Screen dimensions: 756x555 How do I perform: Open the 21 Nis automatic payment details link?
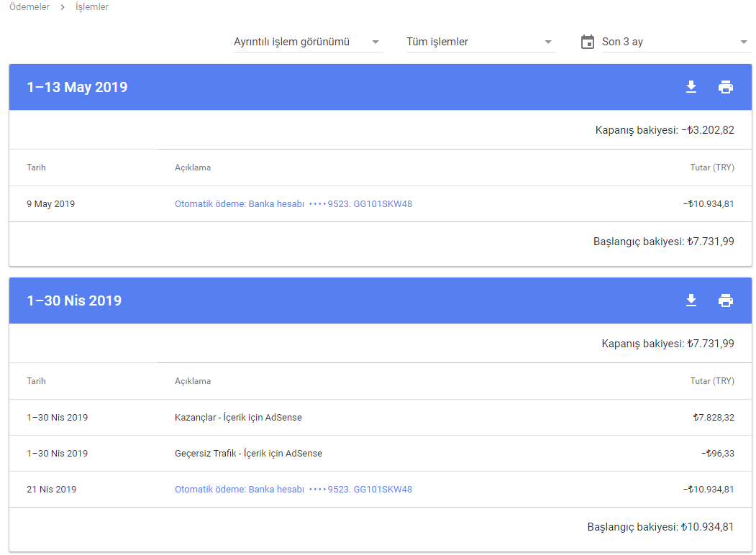pos(293,488)
